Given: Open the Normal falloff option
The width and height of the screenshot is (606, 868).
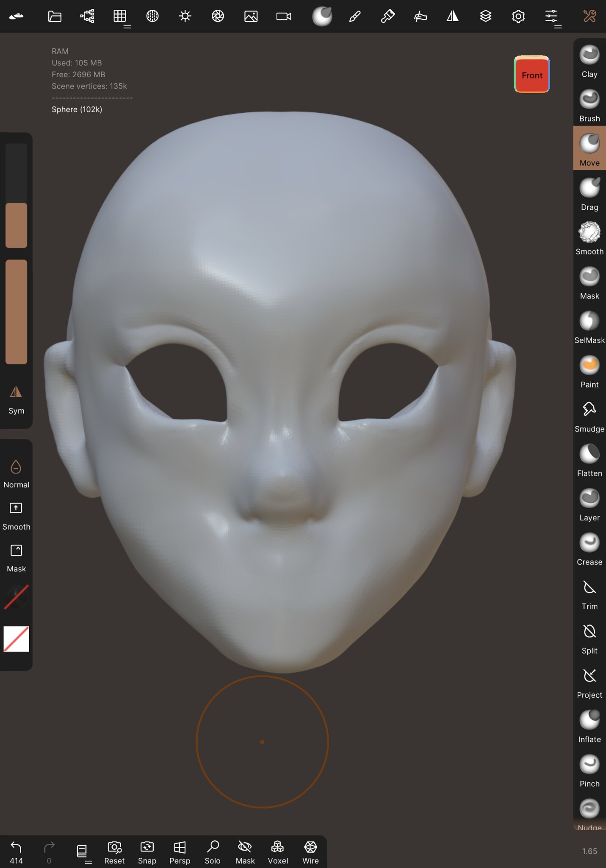Looking at the screenshot, I should [x=16, y=474].
